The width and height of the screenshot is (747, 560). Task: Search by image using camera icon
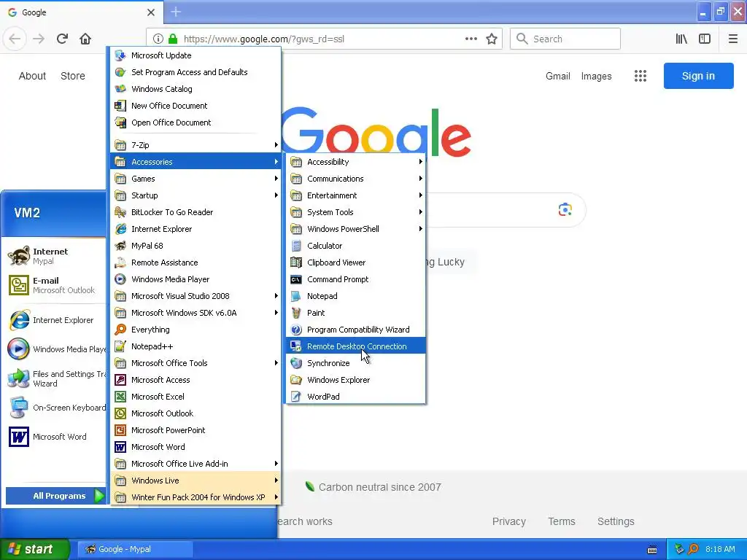coord(565,209)
